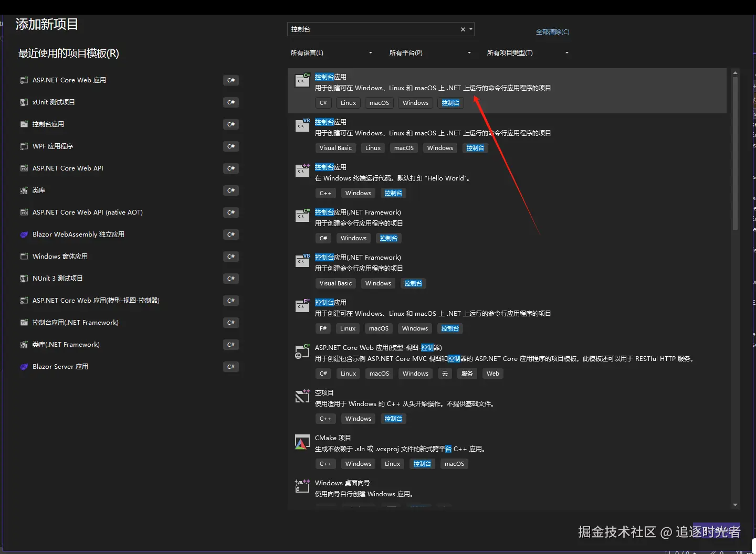
Task: Select the 空项目 result title
Action: (324, 393)
